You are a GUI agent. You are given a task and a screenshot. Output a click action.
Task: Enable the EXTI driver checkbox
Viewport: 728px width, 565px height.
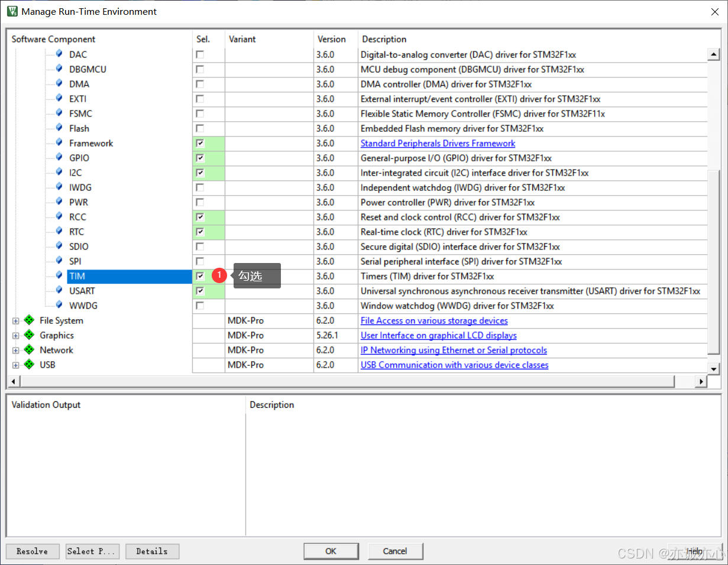click(x=200, y=99)
